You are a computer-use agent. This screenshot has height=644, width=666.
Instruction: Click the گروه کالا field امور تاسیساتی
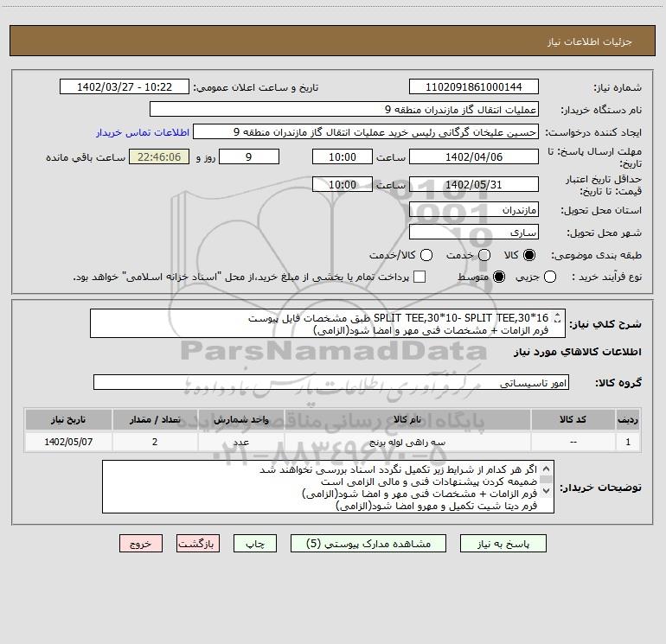coord(331,382)
